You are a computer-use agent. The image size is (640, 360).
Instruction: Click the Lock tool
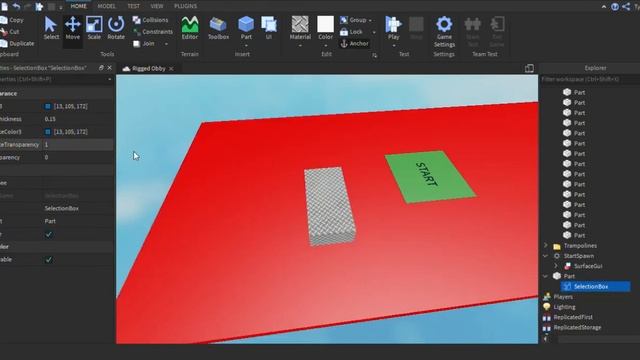351,31
